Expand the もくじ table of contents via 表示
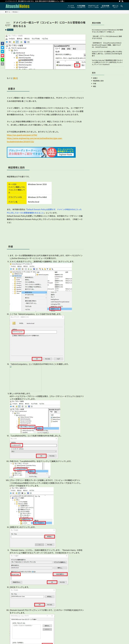 [15, 78]
